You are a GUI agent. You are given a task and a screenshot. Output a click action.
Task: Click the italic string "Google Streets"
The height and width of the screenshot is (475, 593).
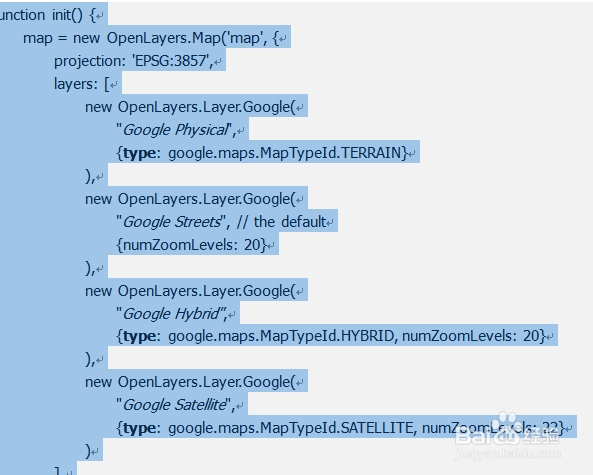172,222
